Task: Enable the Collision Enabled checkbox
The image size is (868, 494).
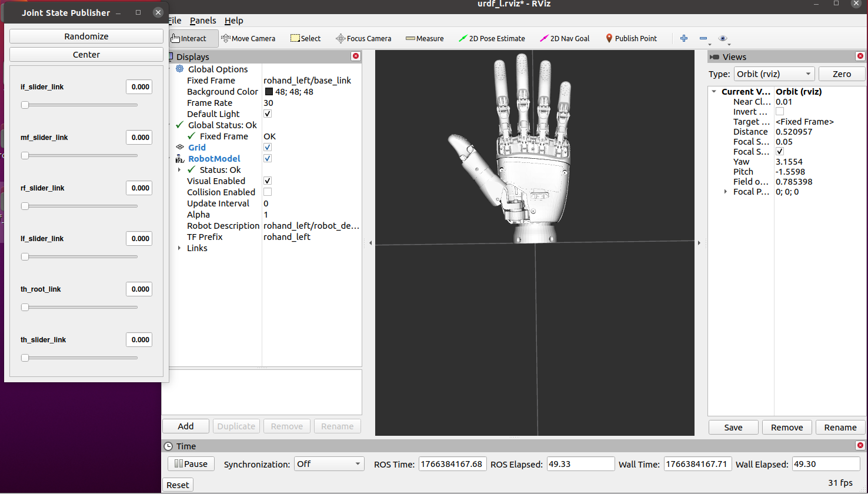Action: coord(268,192)
